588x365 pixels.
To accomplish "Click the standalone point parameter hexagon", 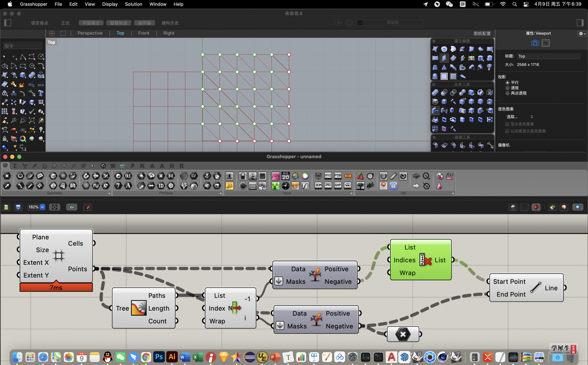I will click(403, 334).
